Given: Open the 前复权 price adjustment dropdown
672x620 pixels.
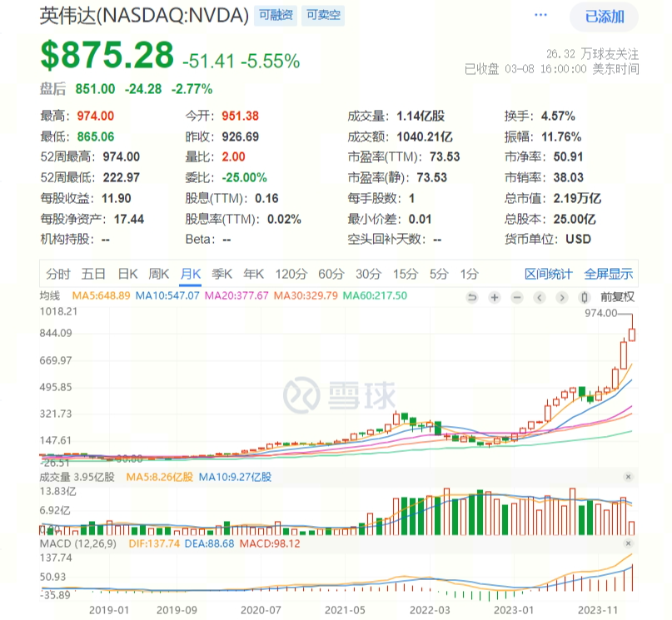Looking at the screenshot, I should 617,297.
